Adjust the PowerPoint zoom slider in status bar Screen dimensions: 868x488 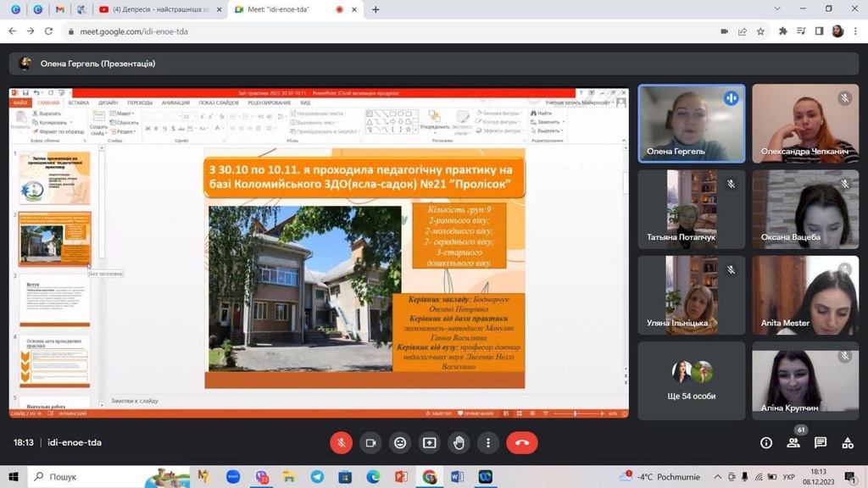click(576, 413)
